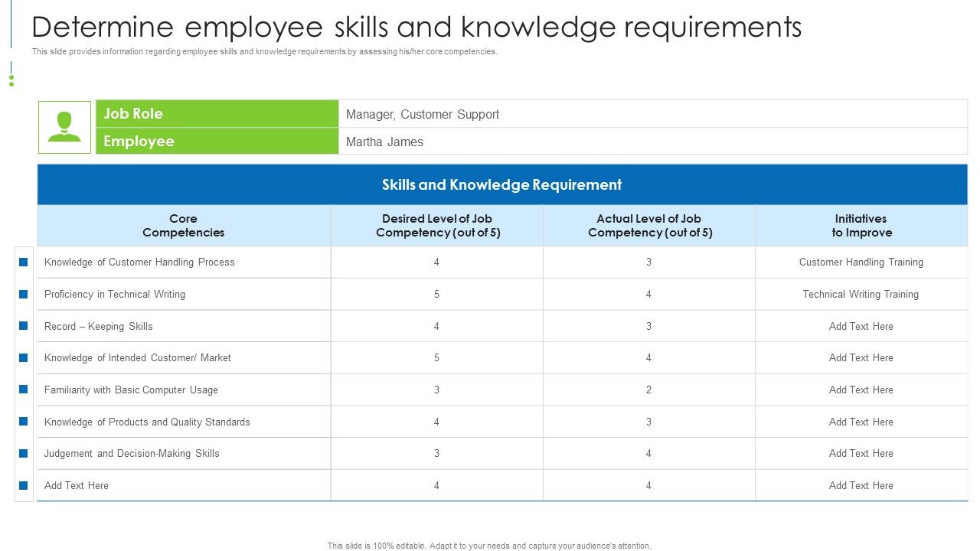Select the text Manager, Customer Support
Image resolution: width=980 pixels, height=551 pixels.
coord(423,114)
